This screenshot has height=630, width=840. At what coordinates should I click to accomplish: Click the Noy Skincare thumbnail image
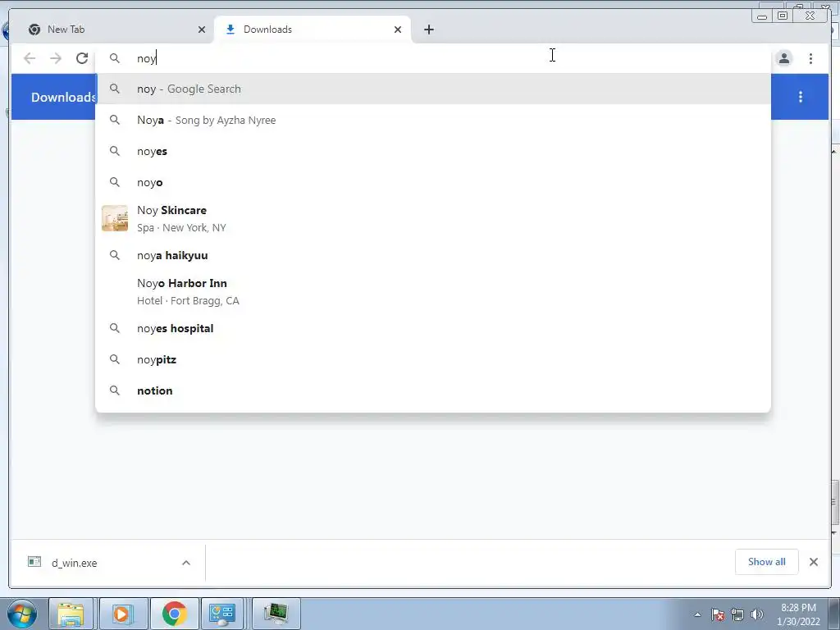pyautogui.click(x=115, y=218)
